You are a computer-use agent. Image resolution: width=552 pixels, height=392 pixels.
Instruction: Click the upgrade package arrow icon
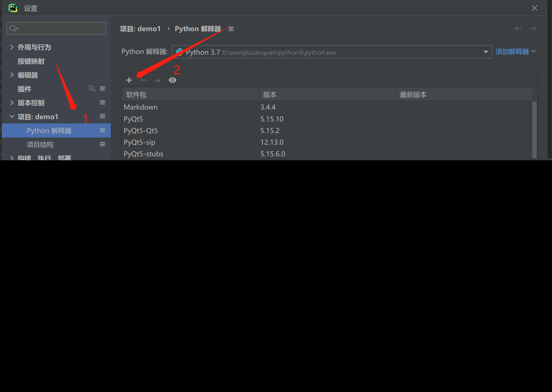(158, 80)
